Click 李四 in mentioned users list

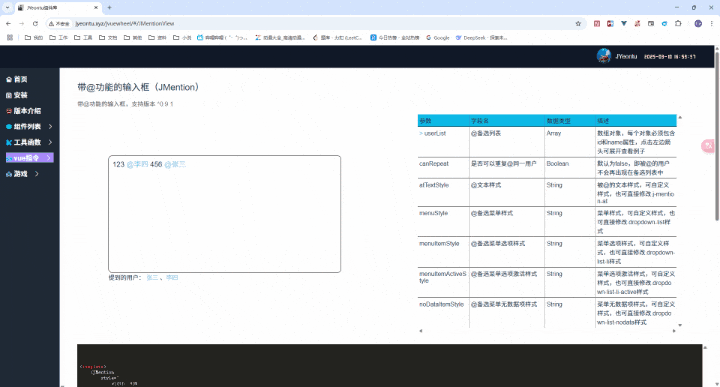click(172, 278)
